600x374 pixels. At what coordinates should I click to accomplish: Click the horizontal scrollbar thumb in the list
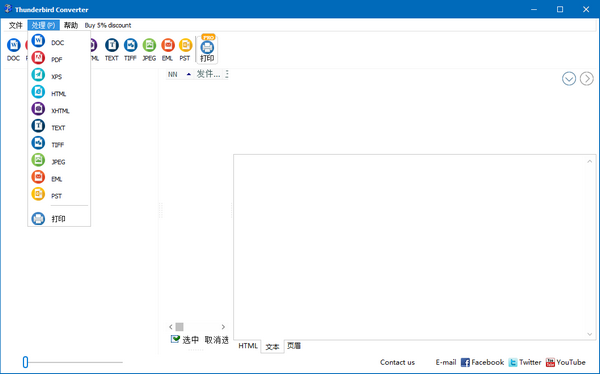pyautogui.click(x=179, y=327)
